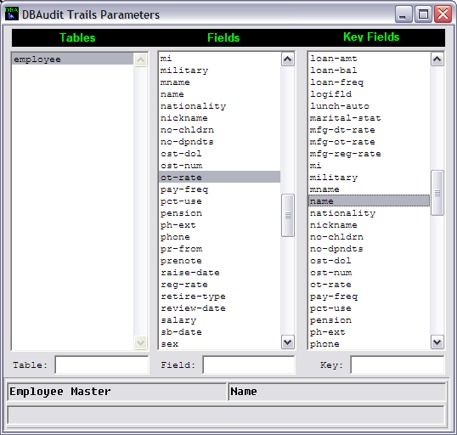This screenshot has height=435, width=457.
Task: Select 'ost-dol' in the Fields list
Action: [x=220, y=154]
